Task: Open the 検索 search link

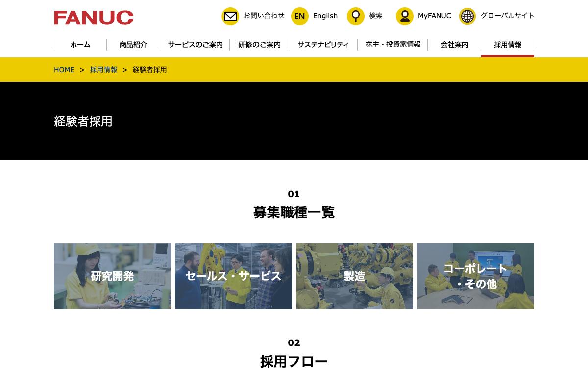Action: pos(376,16)
